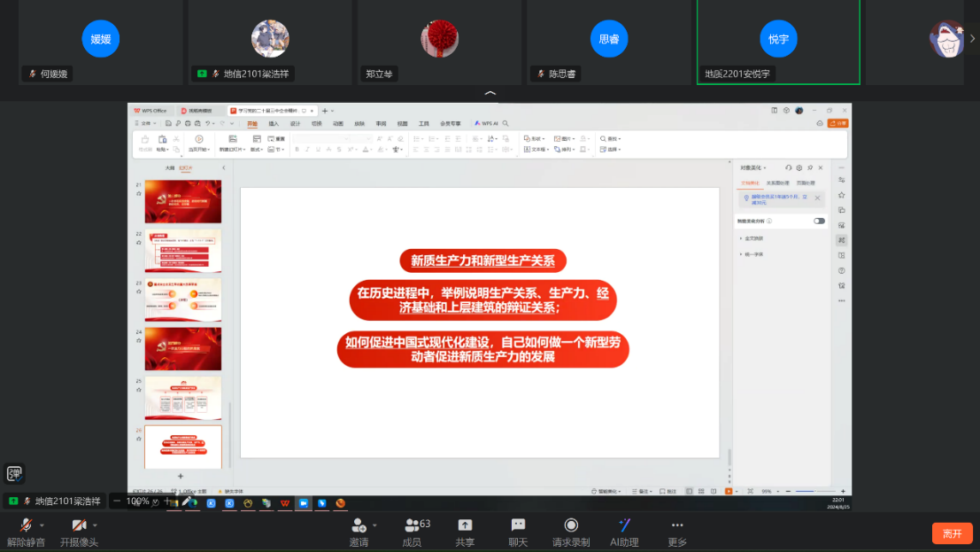
Task: Collapse the participant video strip chevron
Action: click(x=490, y=93)
